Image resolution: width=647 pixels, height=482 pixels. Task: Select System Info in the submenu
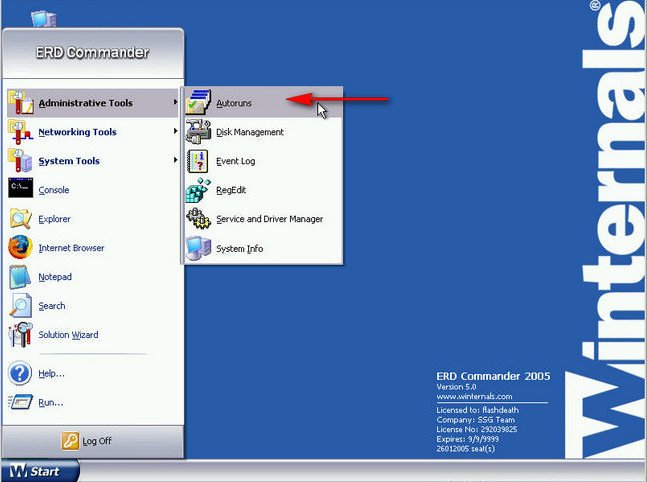[263, 248]
